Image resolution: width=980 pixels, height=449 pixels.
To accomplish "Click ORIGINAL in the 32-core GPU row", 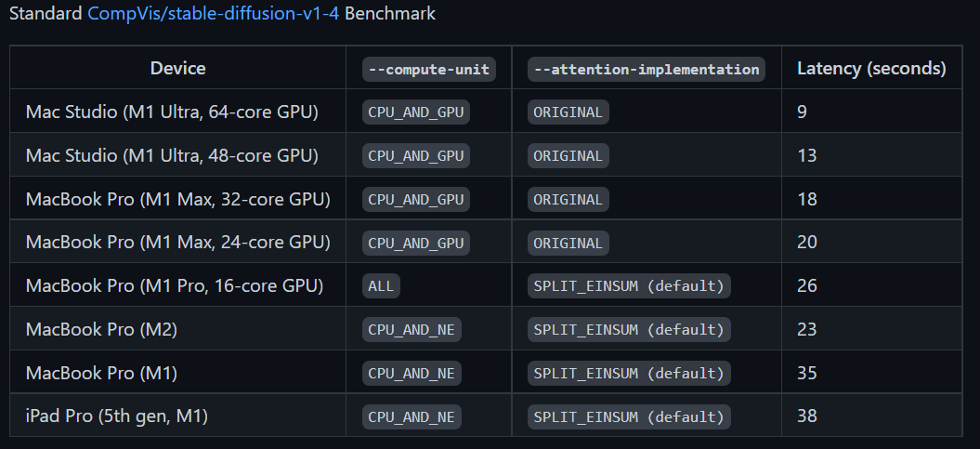I will 568,200.
